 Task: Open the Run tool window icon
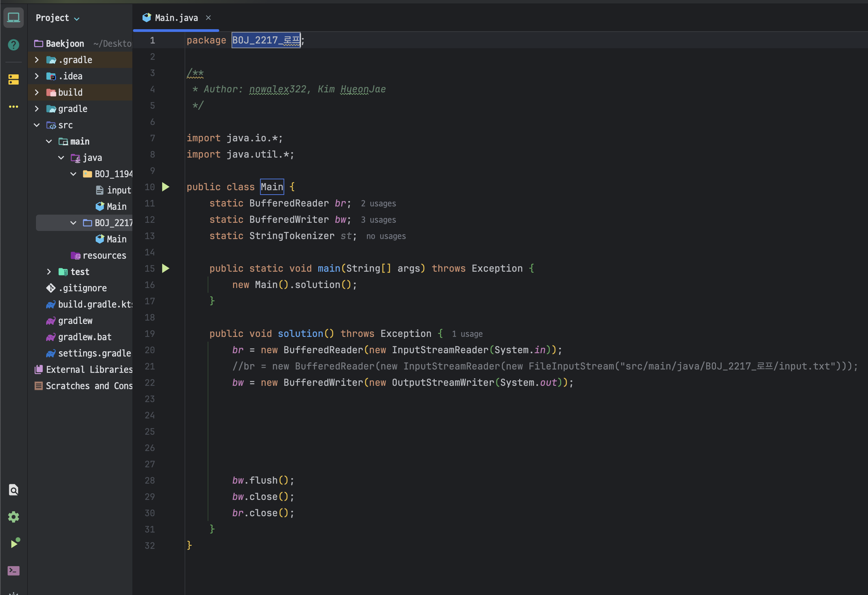[x=14, y=543]
